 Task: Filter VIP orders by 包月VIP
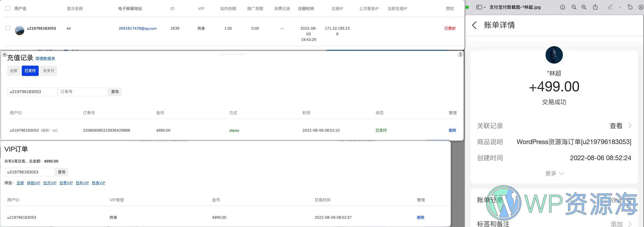point(50,183)
